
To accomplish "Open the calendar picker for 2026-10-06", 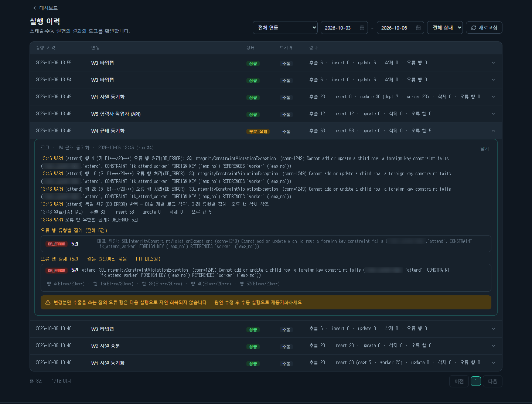I will 418,28.
